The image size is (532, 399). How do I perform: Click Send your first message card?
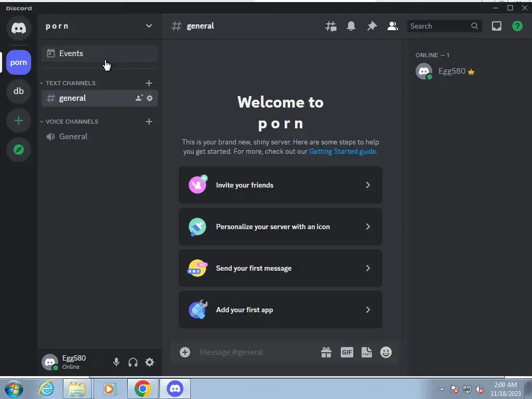pyautogui.click(x=280, y=268)
